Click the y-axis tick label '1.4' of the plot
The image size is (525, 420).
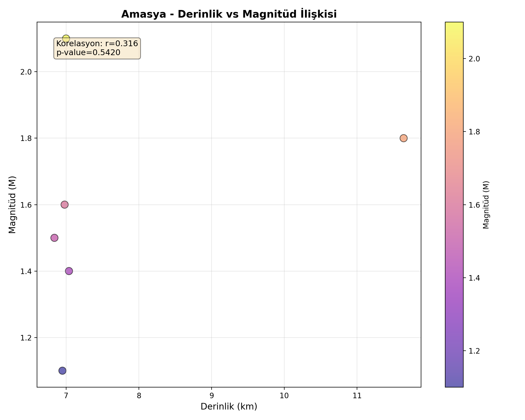pyautogui.click(x=26, y=271)
